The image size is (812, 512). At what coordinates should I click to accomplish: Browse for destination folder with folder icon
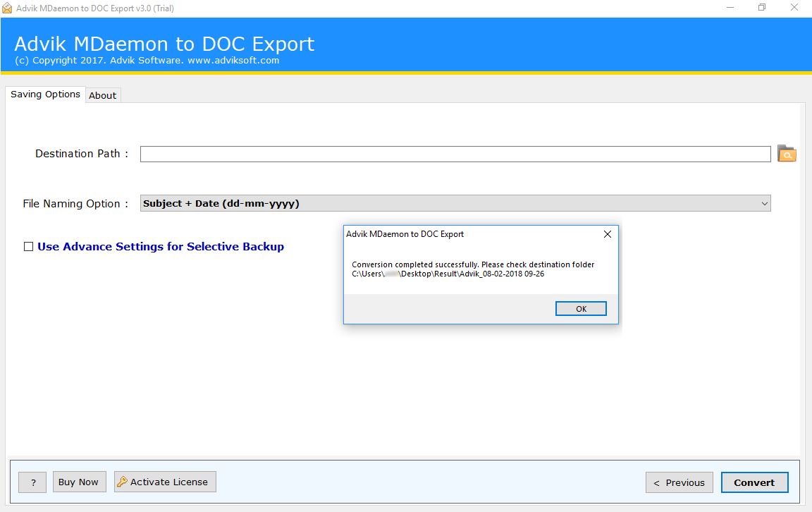[x=787, y=154]
